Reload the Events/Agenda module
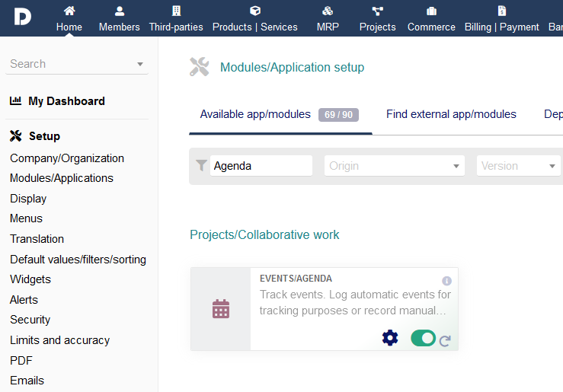563x392 pixels. [446, 341]
